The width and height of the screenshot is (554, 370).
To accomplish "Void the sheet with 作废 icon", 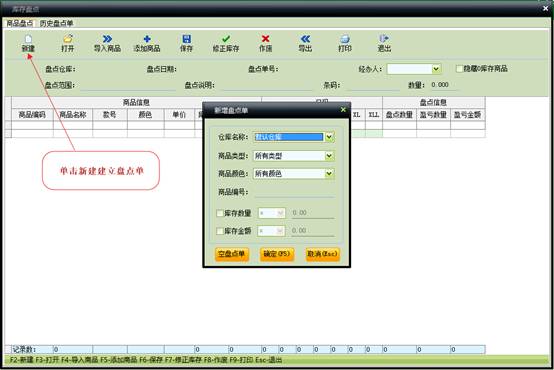I will (x=265, y=43).
